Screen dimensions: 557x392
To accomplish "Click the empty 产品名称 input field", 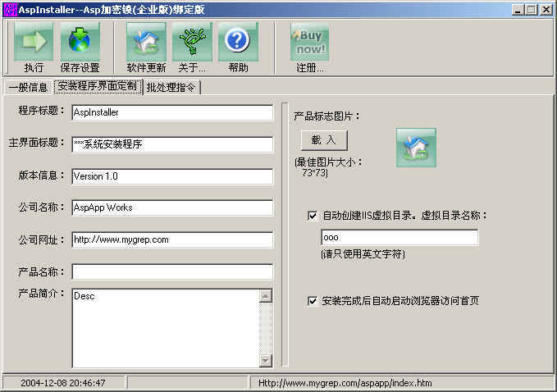I will 171,271.
